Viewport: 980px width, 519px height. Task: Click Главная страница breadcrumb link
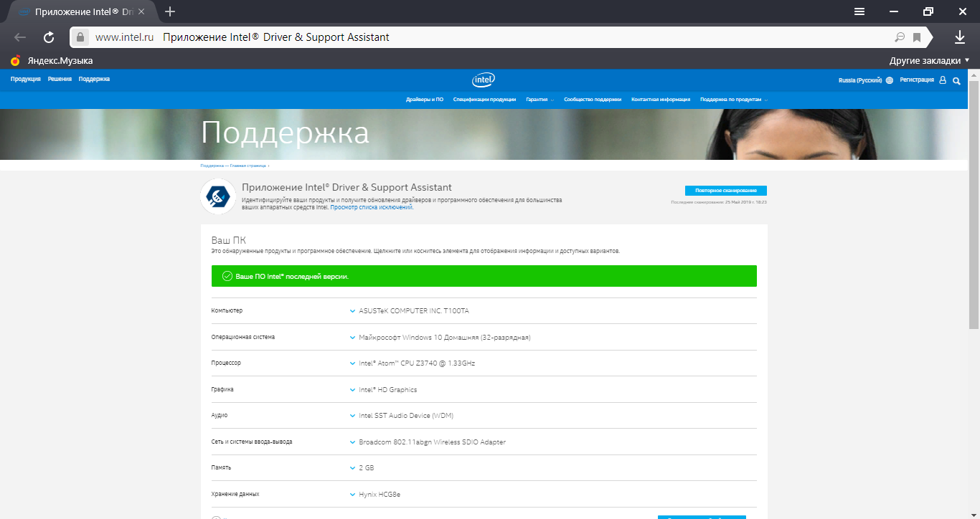click(x=248, y=166)
